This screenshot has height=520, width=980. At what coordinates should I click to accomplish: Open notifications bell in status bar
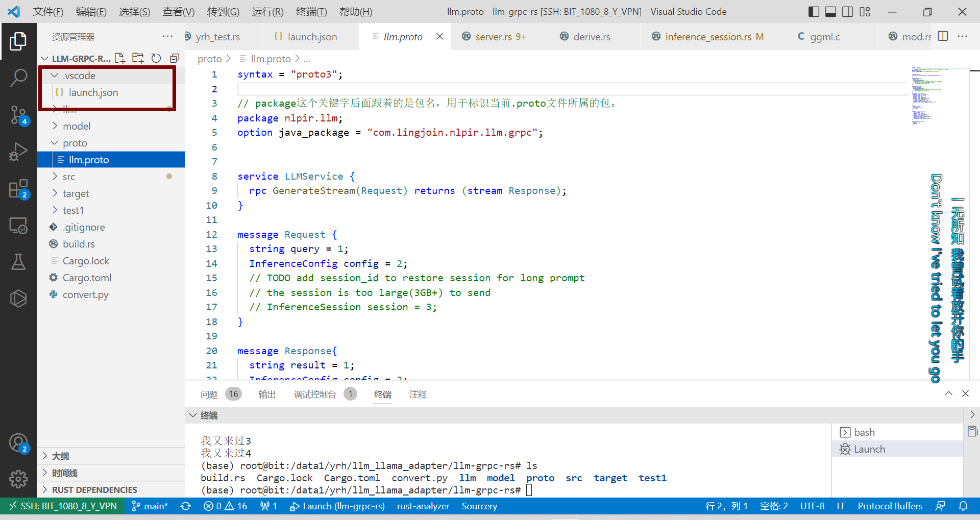[963, 506]
